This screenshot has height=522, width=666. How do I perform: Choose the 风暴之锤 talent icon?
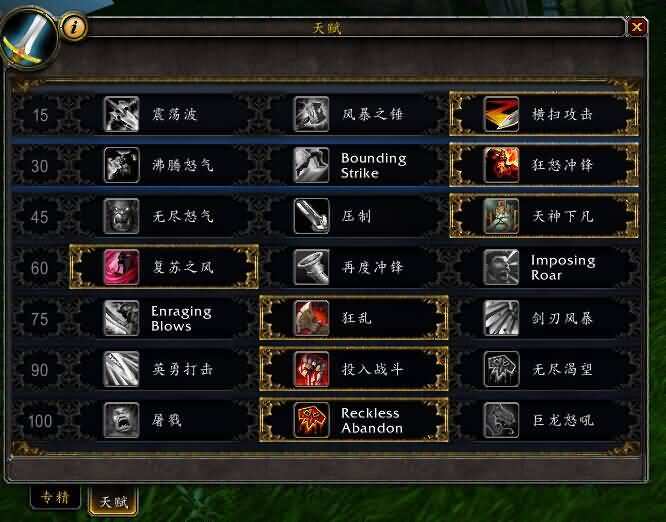coord(311,114)
